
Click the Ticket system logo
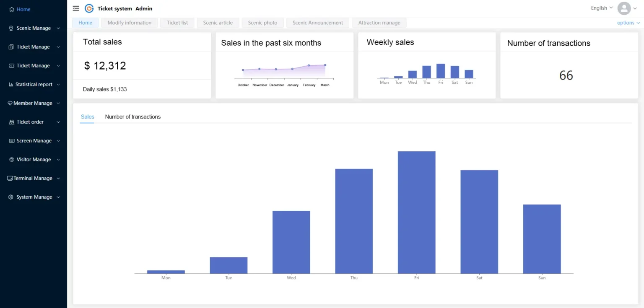pyautogui.click(x=88, y=8)
